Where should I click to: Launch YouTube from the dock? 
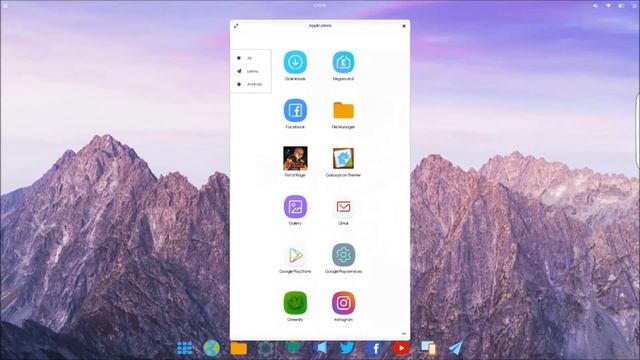click(x=401, y=348)
